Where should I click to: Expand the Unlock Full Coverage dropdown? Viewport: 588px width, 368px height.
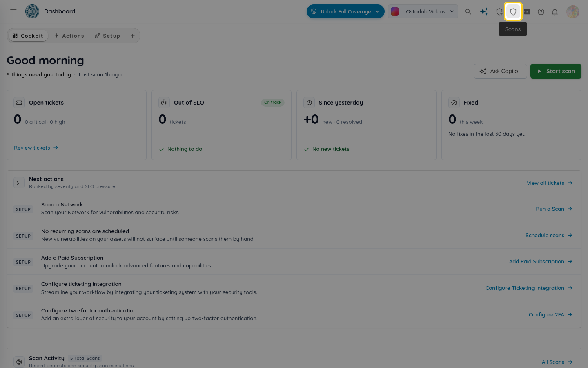pos(345,11)
